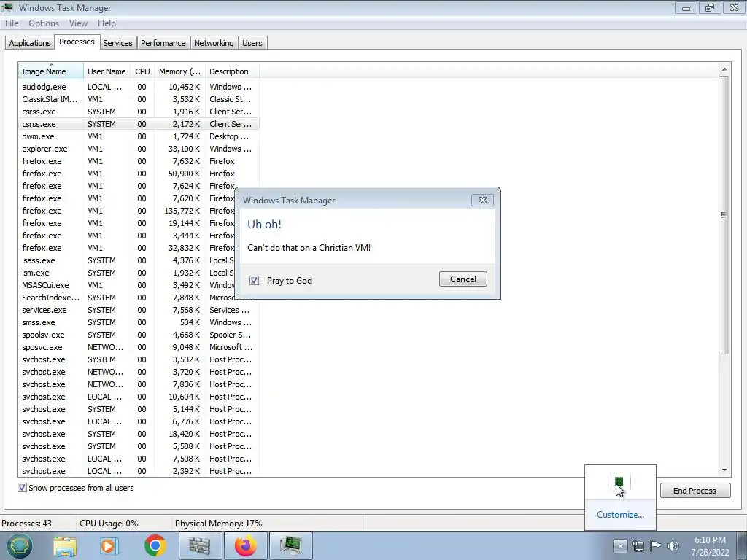Switch to the Applications tab
This screenshot has width=747, height=560.
(x=29, y=43)
